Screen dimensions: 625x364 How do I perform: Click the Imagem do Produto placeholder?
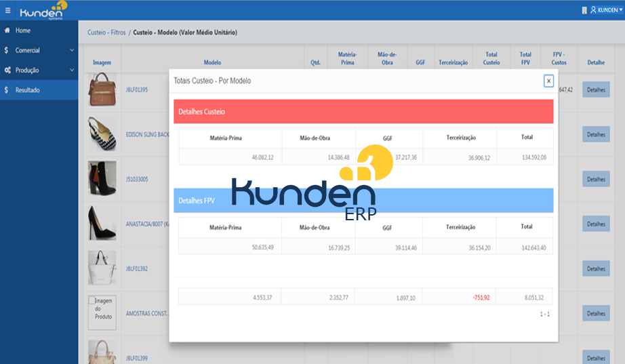[102, 312]
